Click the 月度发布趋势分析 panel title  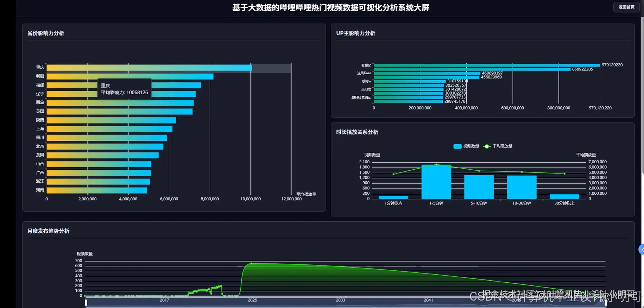tap(48, 231)
